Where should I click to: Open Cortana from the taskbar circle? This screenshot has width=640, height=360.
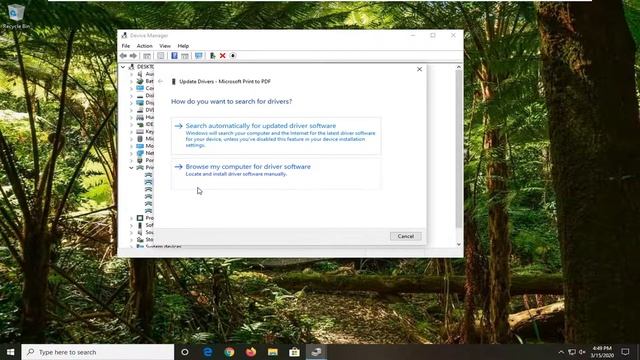pyautogui.click(x=185, y=352)
